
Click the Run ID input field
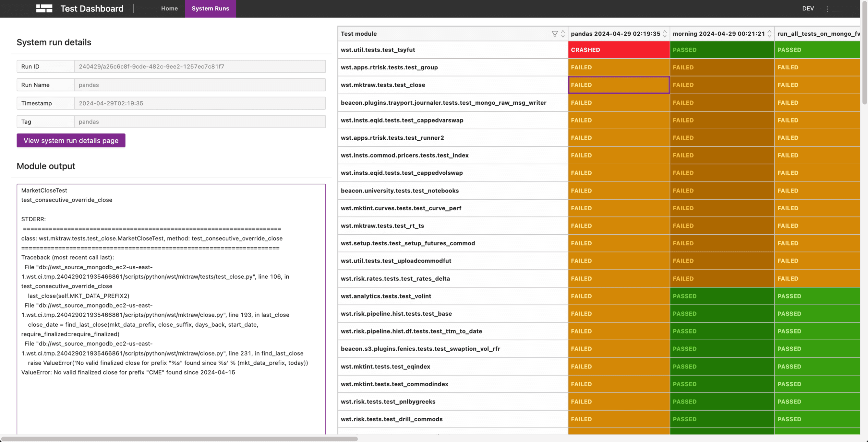[x=199, y=66]
